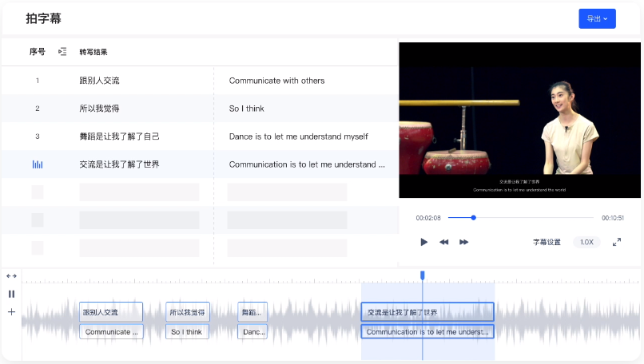Screen dimensions: 644x364
Task: Select translation 'So I think'
Action: 246,109
